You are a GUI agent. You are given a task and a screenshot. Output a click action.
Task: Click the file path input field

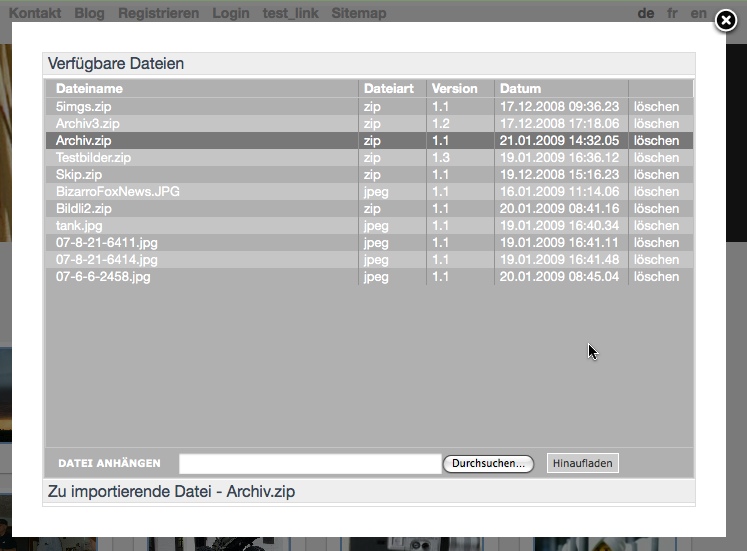click(309, 464)
